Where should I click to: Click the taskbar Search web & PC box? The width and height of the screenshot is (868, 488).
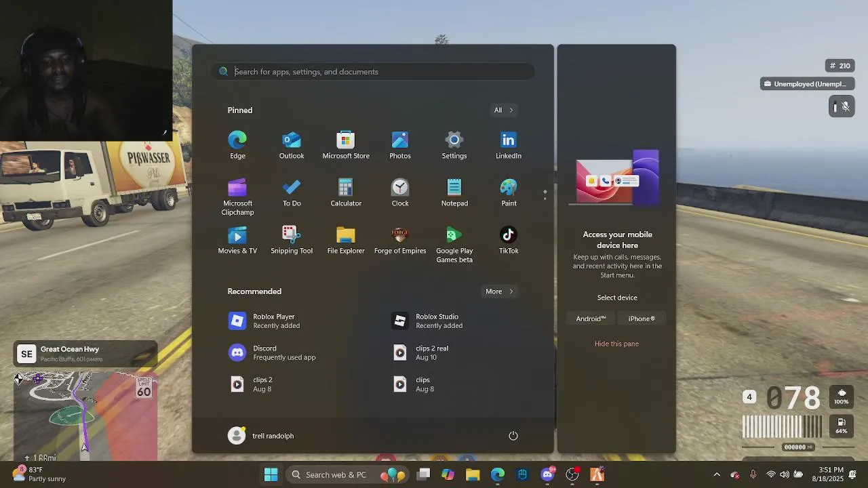coord(347,474)
